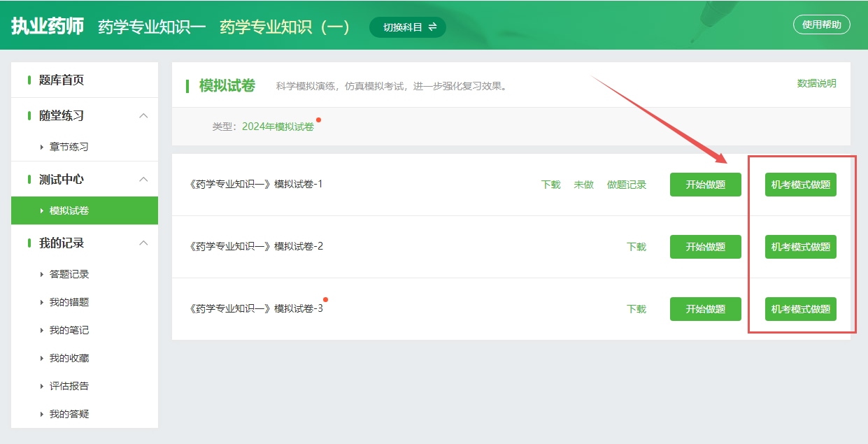Click the 数据说明 link
The height and width of the screenshot is (444, 868).
point(816,83)
